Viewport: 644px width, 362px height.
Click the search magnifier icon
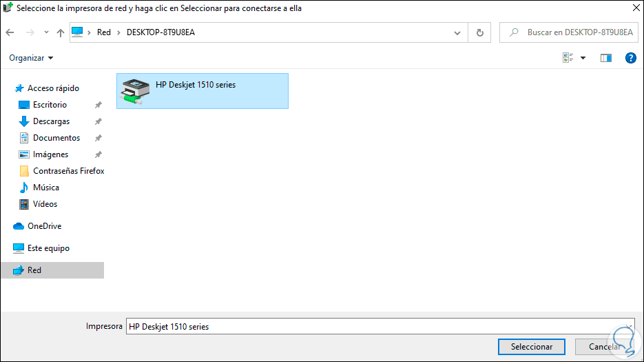[514, 32]
